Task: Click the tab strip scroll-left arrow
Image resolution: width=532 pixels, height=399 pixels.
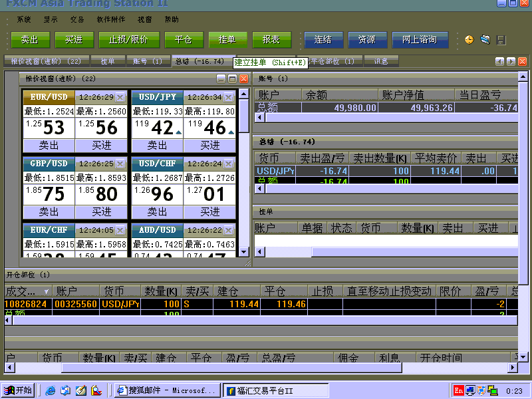Action: (x=500, y=61)
